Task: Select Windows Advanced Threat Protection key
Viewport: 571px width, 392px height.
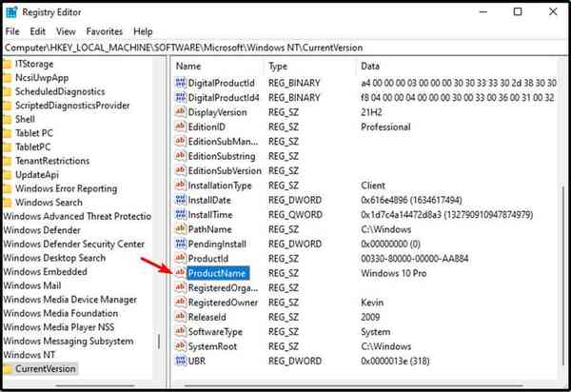Action: 77,216
